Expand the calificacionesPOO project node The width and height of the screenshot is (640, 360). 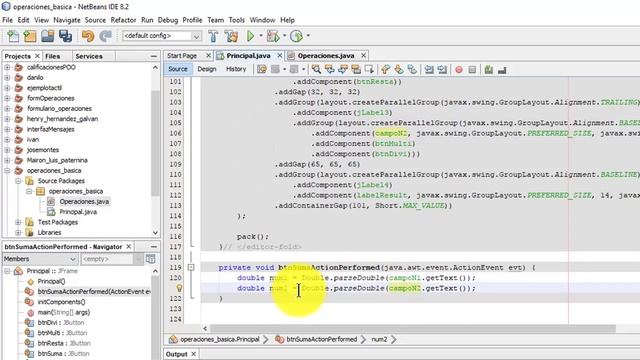pos(7,67)
